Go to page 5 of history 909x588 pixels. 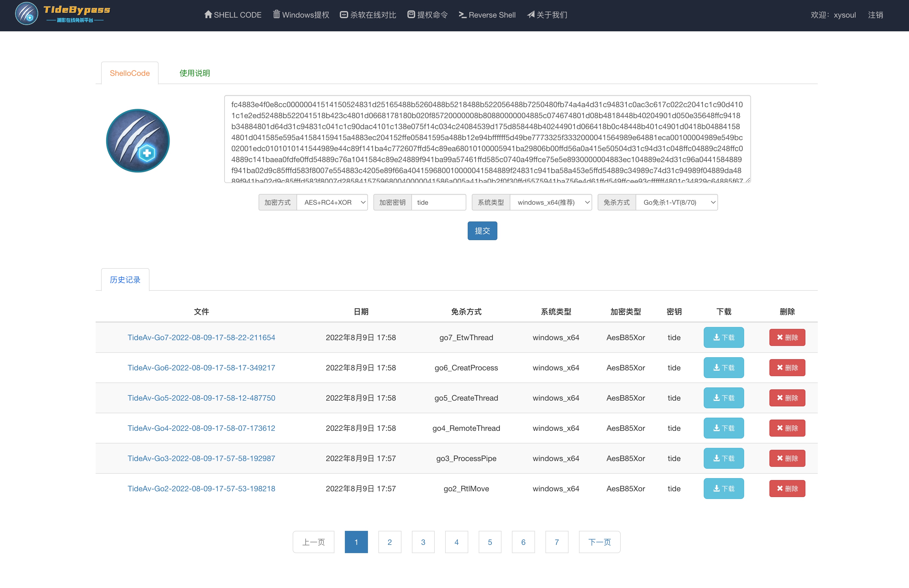pos(490,542)
